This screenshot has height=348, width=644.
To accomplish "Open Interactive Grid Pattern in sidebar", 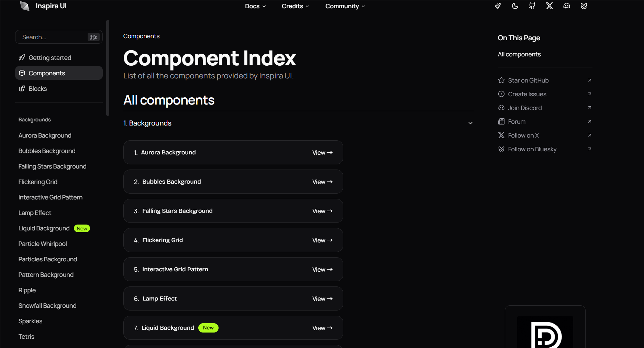I will coord(51,197).
